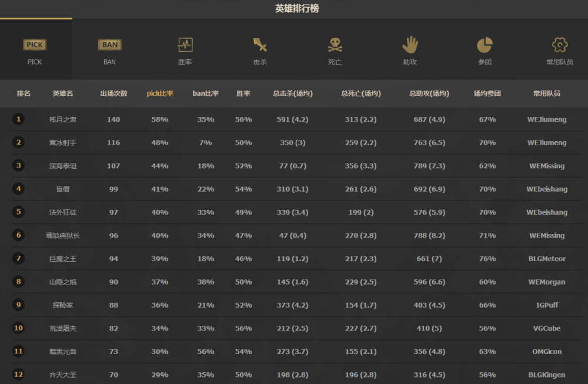This screenshot has height=384, width=588.
Task: Open hero 探险家
Action: click(63, 305)
